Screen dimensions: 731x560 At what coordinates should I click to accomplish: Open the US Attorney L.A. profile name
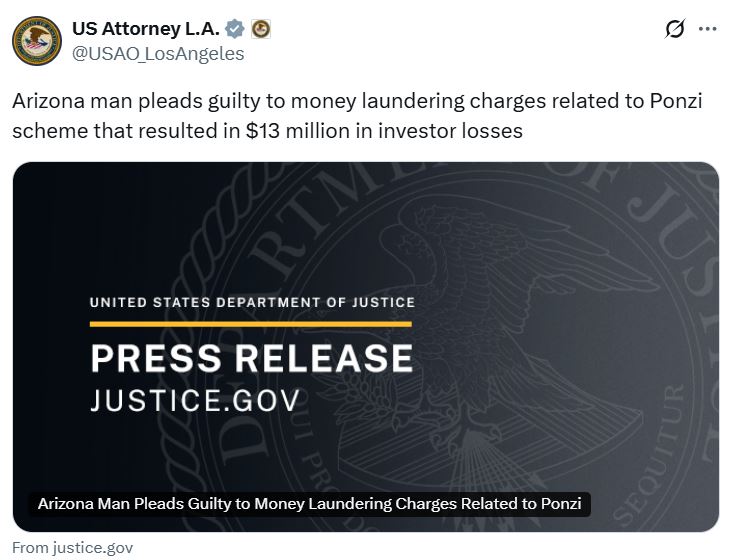pos(144,30)
